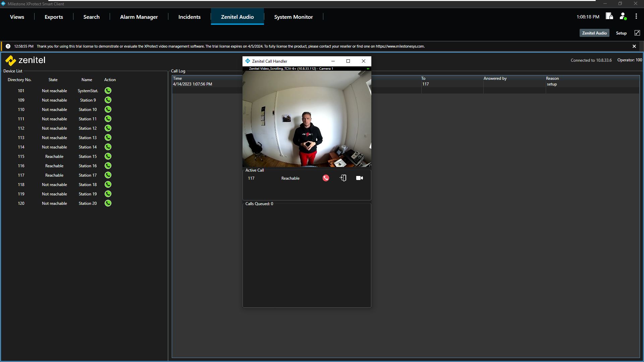Call Station 9 using the green call icon
644x362 pixels.
tap(108, 100)
